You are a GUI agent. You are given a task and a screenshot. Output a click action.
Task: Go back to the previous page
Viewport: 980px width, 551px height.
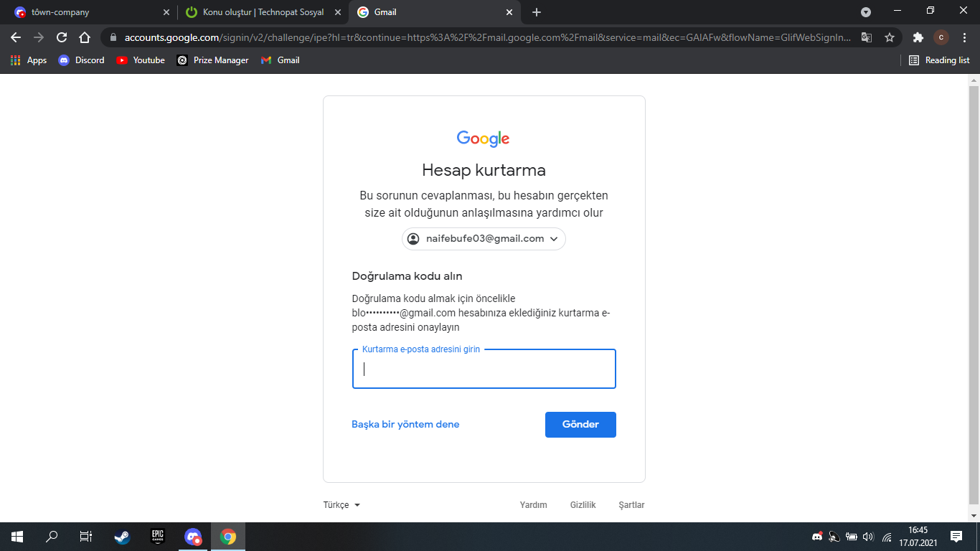click(16, 37)
